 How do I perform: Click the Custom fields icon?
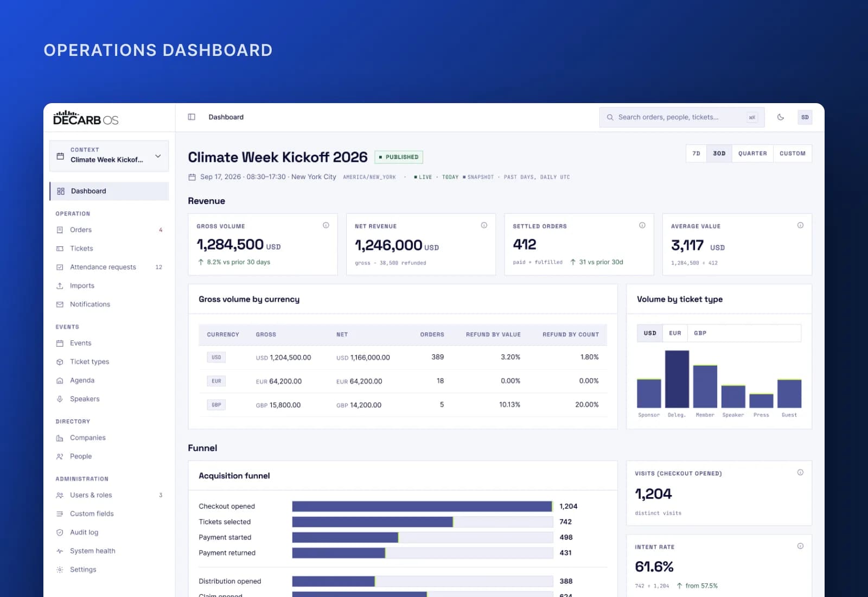click(x=60, y=514)
